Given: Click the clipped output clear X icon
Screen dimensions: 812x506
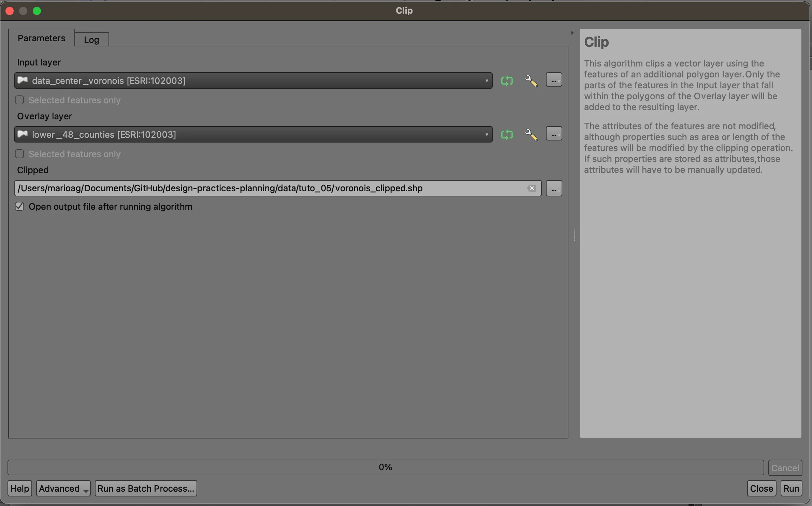Looking at the screenshot, I should click(532, 188).
